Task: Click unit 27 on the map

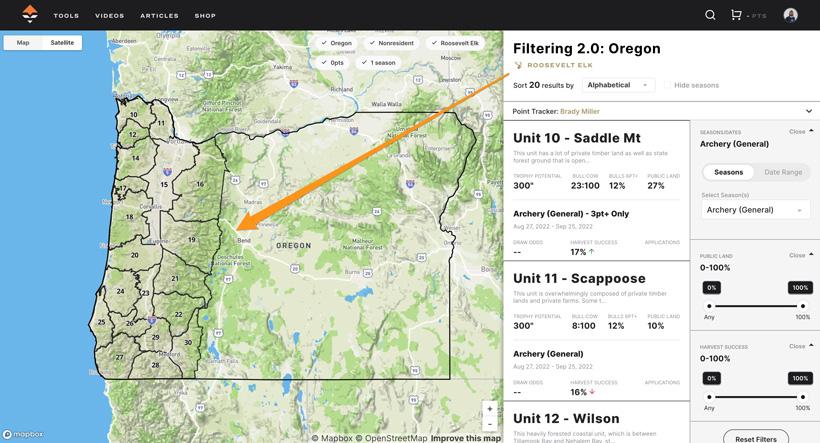Action: [120, 357]
